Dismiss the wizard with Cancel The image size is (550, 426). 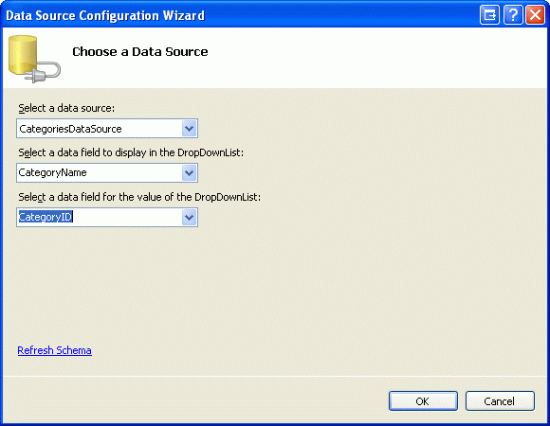(500, 401)
